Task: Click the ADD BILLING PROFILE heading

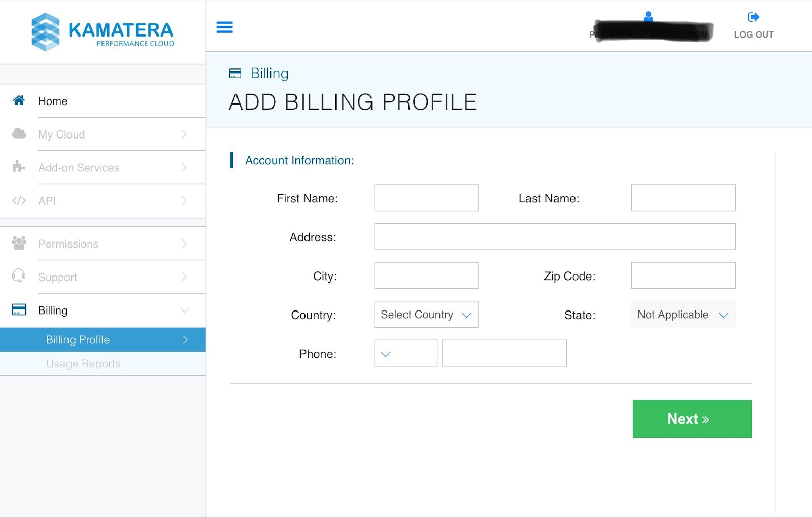Action: (x=353, y=102)
